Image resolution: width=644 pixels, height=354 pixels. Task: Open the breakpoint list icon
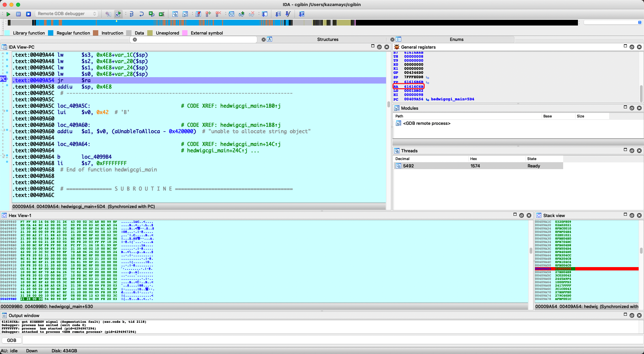click(198, 14)
